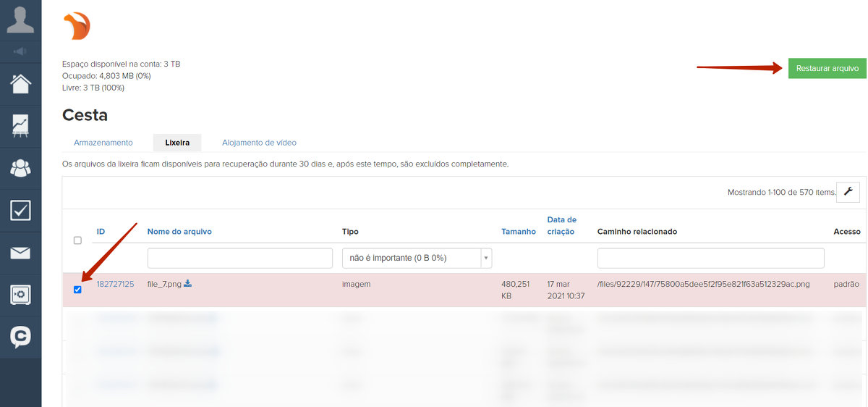This screenshot has width=868, height=407.
Task: Switch to the Armazenamento tab
Action: pyautogui.click(x=103, y=143)
